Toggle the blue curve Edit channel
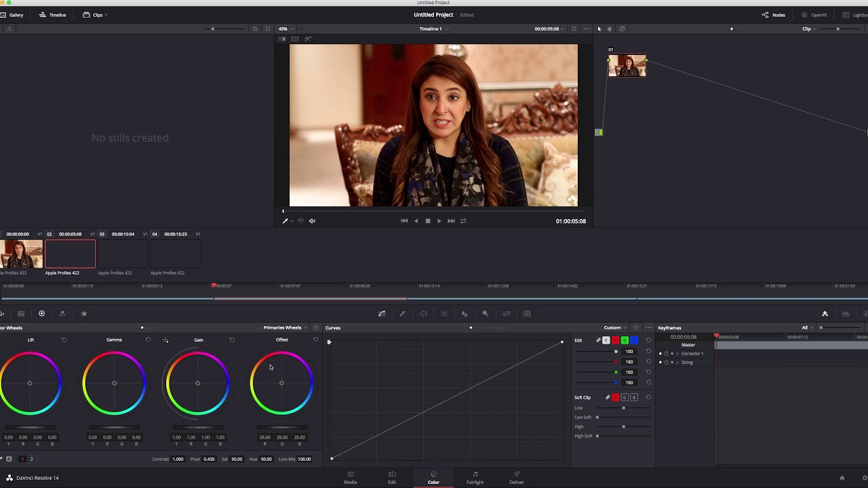 click(x=634, y=340)
